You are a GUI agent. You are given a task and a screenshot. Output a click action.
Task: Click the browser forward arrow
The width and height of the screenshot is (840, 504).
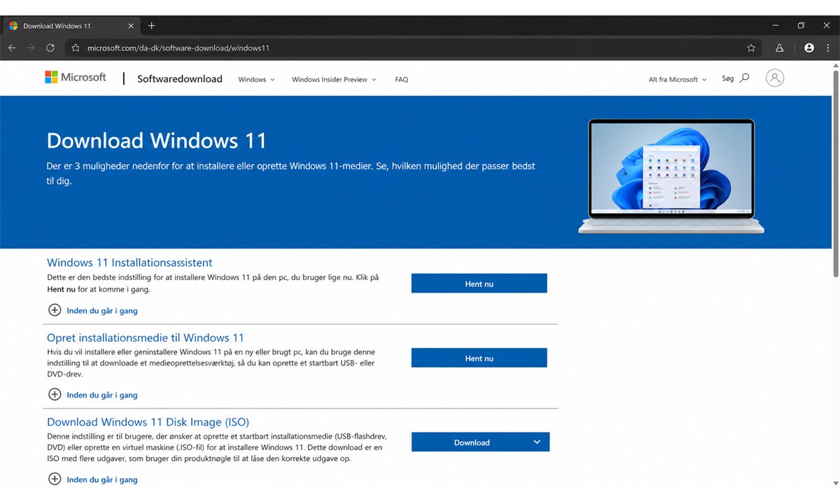31,48
